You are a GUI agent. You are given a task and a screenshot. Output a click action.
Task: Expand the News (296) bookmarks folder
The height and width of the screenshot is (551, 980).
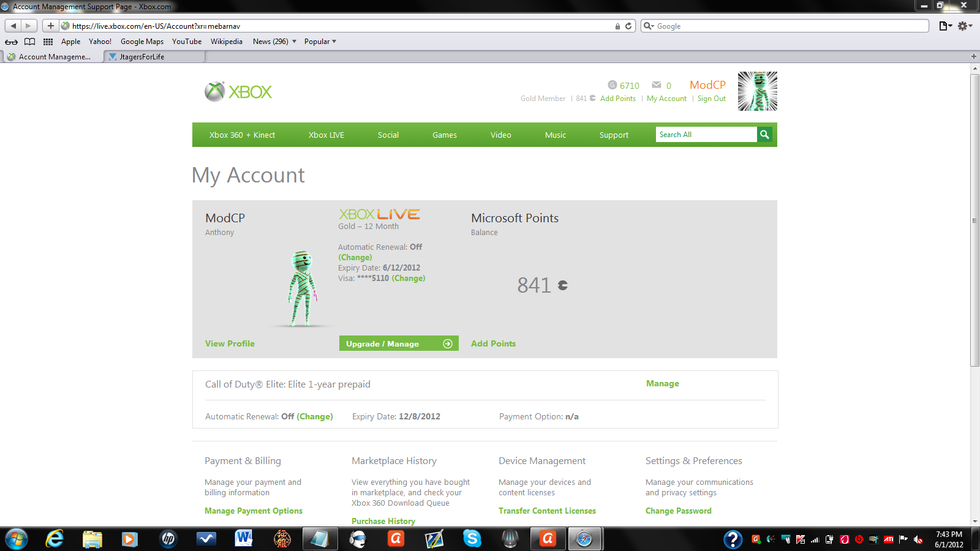pyautogui.click(x=274, y=42)
